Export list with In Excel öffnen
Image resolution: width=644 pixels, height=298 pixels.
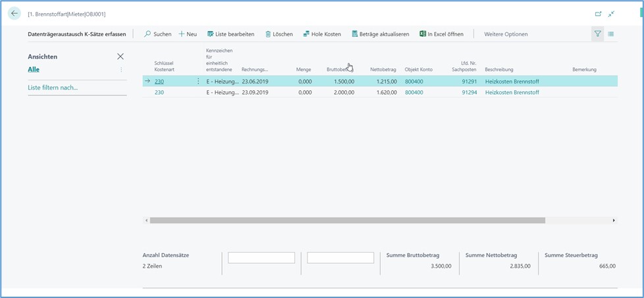(x=441, y=34)
